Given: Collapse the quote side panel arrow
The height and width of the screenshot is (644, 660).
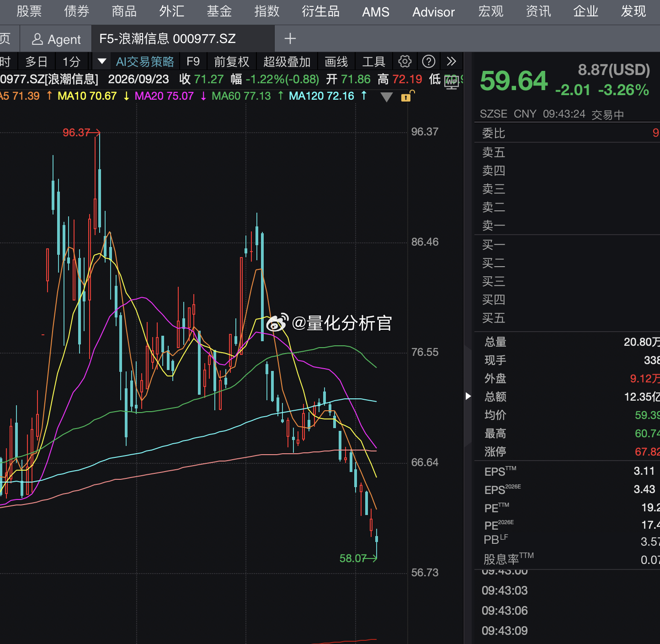Looking at the screenshot, I should (x=468, y=396).
